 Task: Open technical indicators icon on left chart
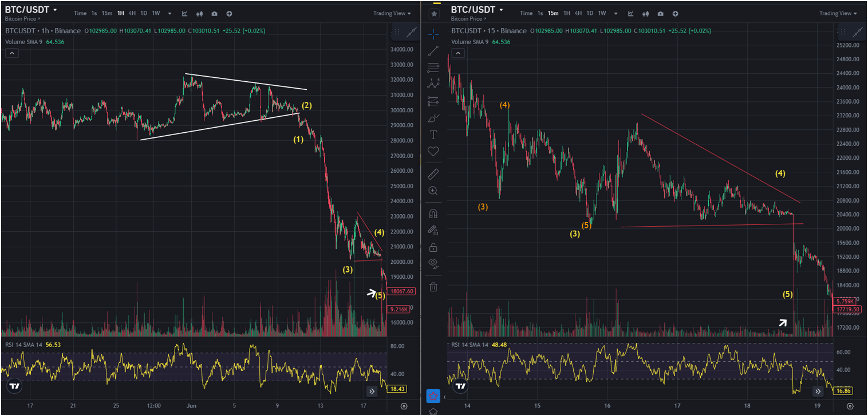coord(185,13)
